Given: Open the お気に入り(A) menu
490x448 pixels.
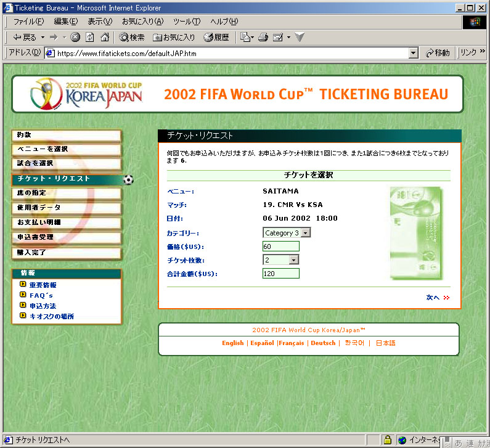Looking at the screenshot, I should click(x=142, y=21).
